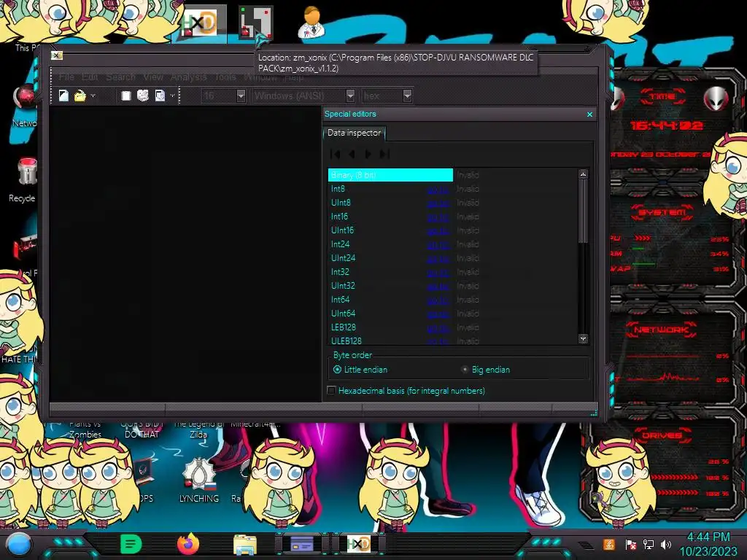This screenshot has width=747, height=560.
Task: Select the UInt16 row label
Action: point(343,230)
